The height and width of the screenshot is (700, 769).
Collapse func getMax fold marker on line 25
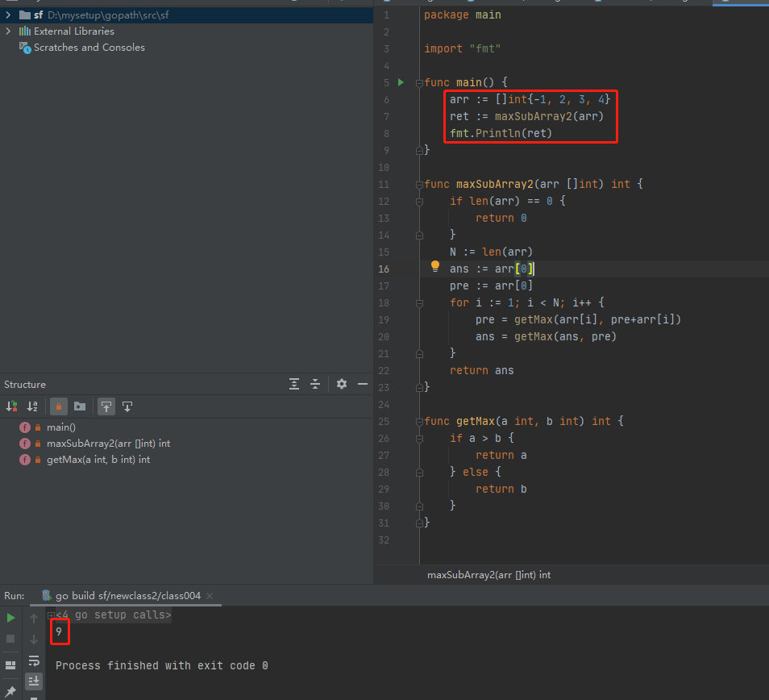pos(419,422)
